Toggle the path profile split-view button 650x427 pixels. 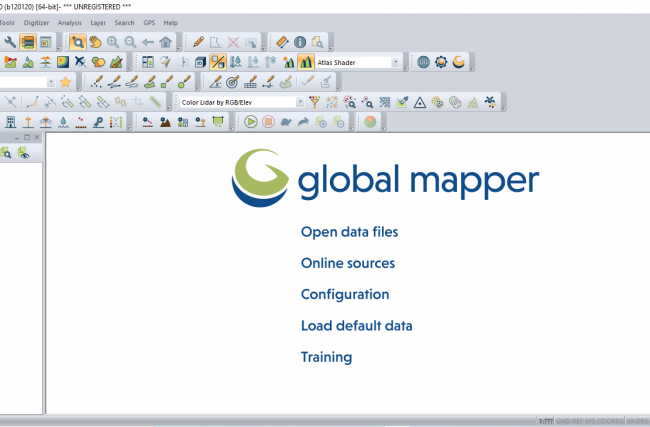pos(218,62)
